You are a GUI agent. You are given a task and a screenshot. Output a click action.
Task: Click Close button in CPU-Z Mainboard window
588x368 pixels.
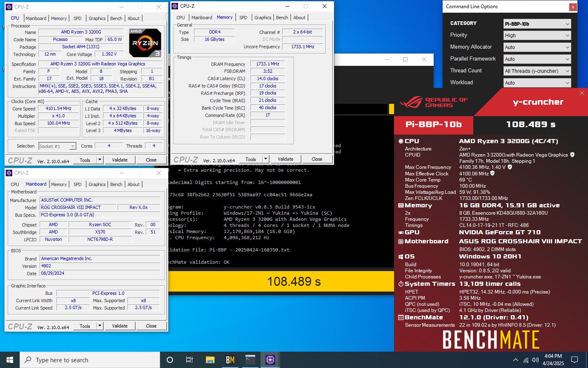(x=151, y=326)
